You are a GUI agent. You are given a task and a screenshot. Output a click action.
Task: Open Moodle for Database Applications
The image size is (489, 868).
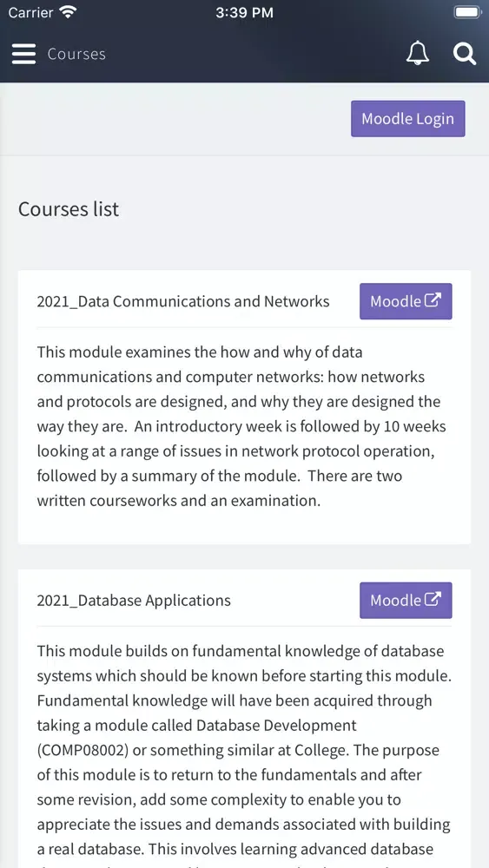[x=406, y=600]
